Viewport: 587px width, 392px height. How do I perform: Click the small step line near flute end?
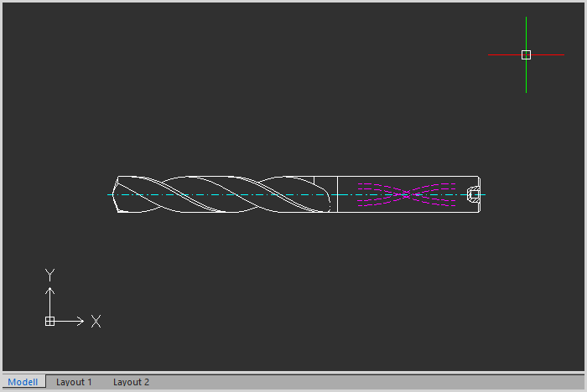tap(314, 181)
